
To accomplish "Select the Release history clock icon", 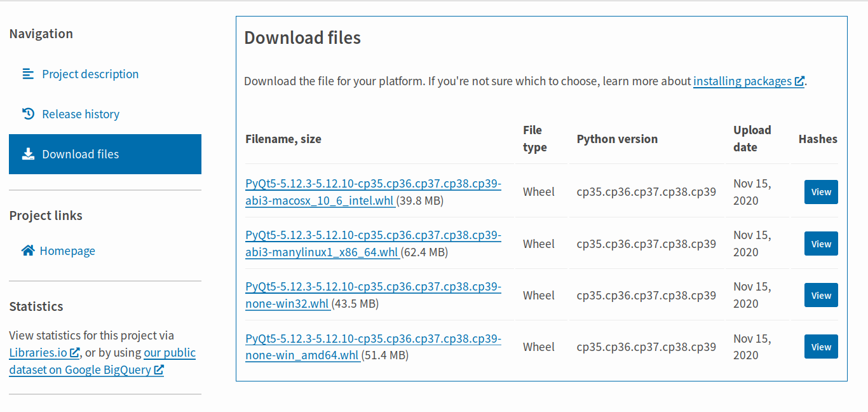I will coord(28,114).
